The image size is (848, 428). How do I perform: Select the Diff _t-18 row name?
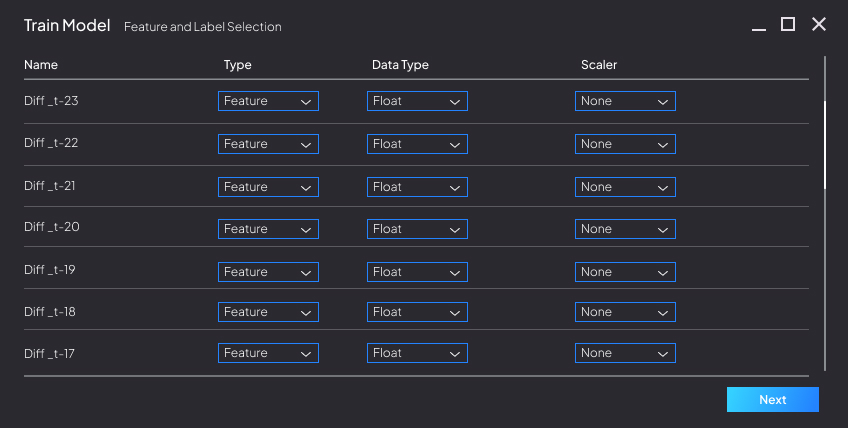pyautogui.click(x=50, y=312)
